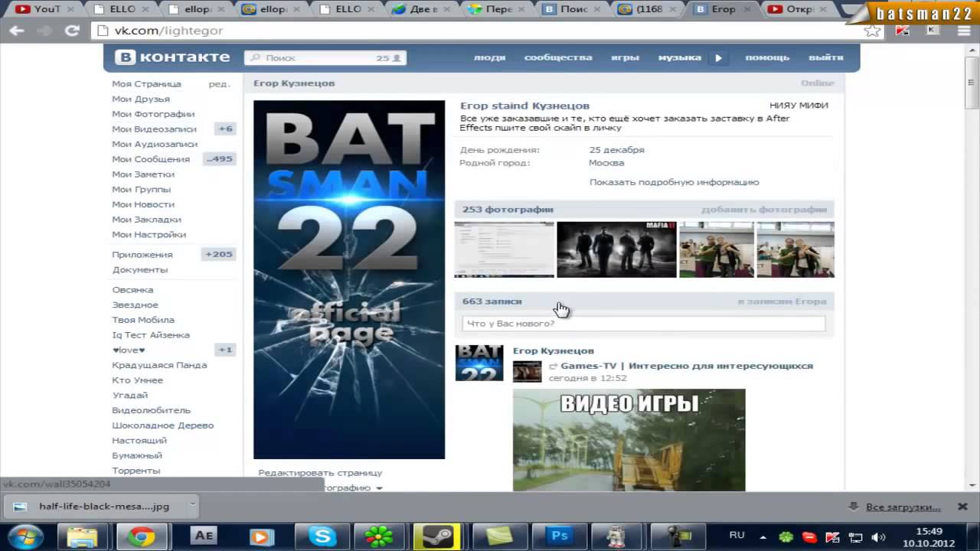Open 'Мои Сообщения' sidebar link
Viewport: 980px width, 551px height.
click(151, 159)
